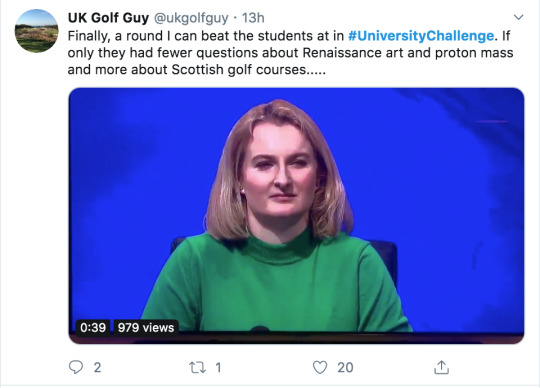Click the reply count 2
The width and height of the screenshot is (540, 388).
click(x=97, y=368)
